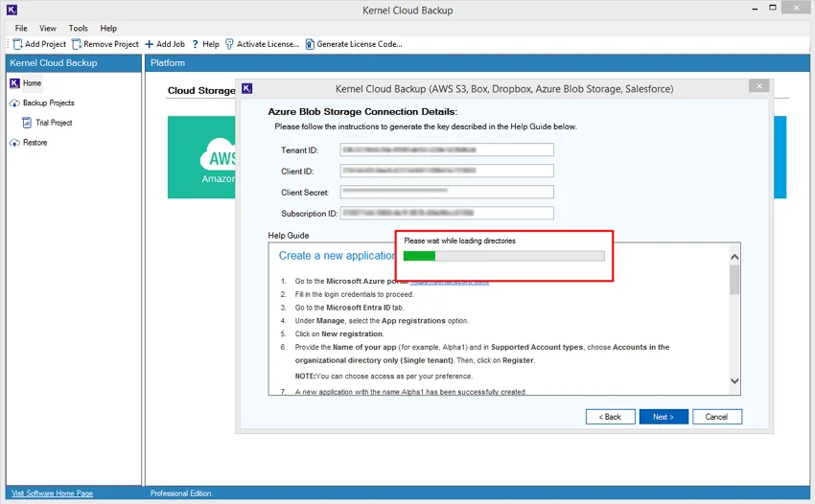Click the Professional Edition status text
The image size is (815, 504).
click(181, 493)
